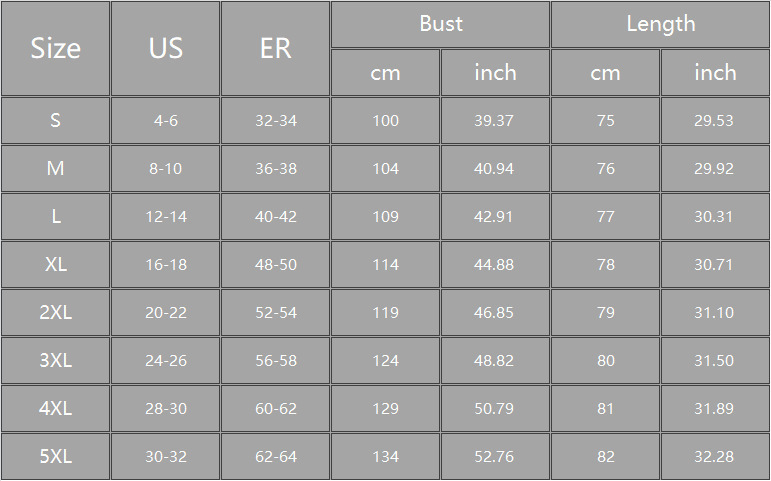The image size is (771, 481).
Task: Click the US column header
Action: coord(165,48)
